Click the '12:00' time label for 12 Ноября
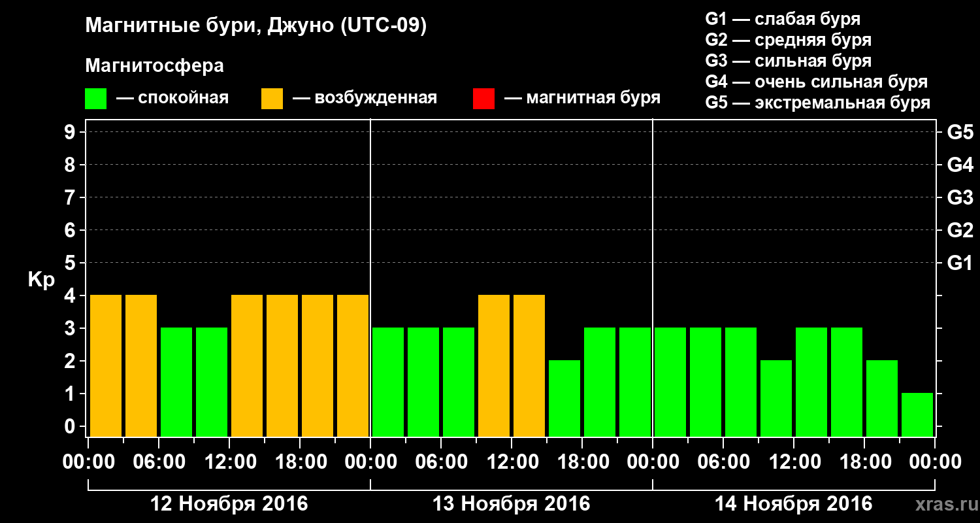Image resolution: width=980 pixels, height=523 pixels. point(229,462)
